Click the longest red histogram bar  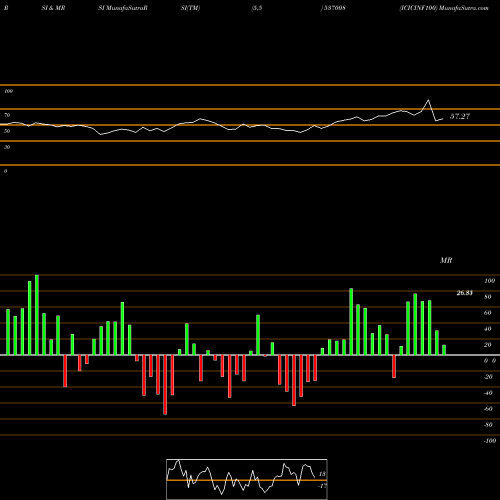[165, 385]
